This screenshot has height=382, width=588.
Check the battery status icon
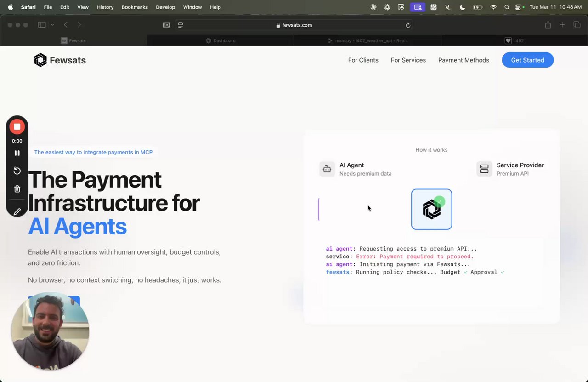coord(478,7)
